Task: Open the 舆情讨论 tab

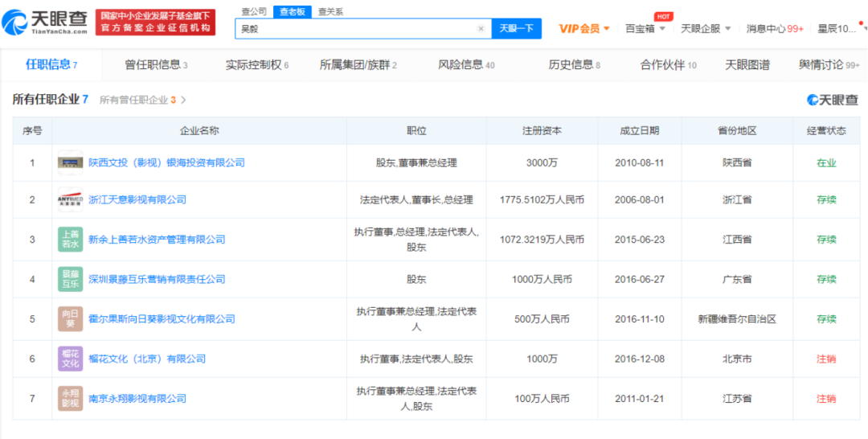Action: pos(829,65)
